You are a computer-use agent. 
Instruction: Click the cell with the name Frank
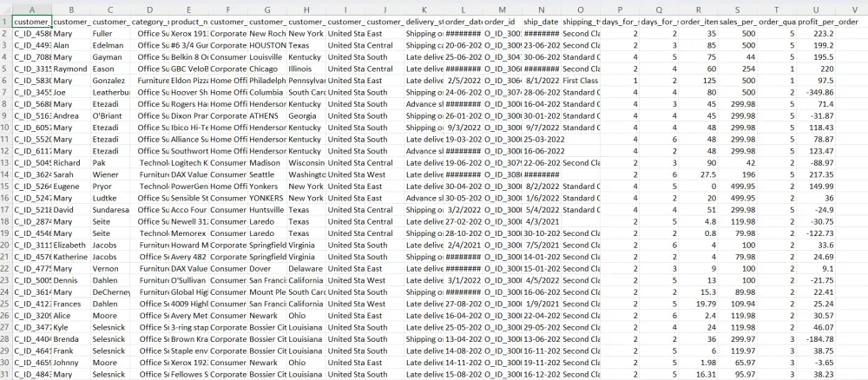pyautogui.click(x=71, y=351)
